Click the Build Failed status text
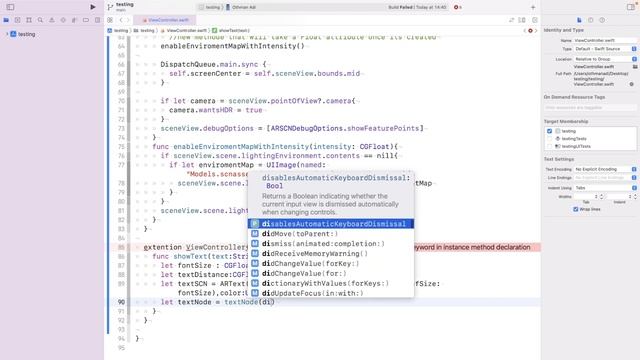The height and width of the screenshot is (360, 640). 416,7
